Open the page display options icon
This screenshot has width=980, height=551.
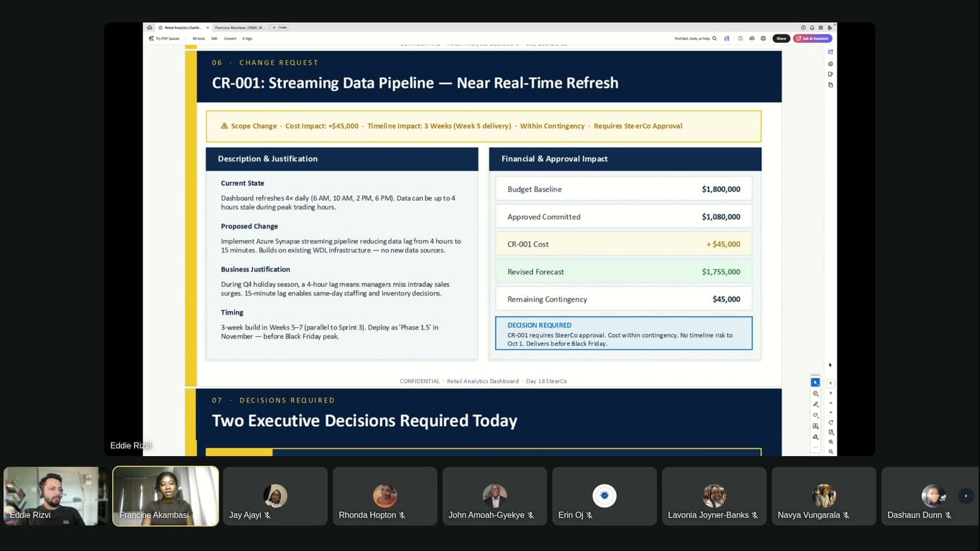click(x=831, y=432)
